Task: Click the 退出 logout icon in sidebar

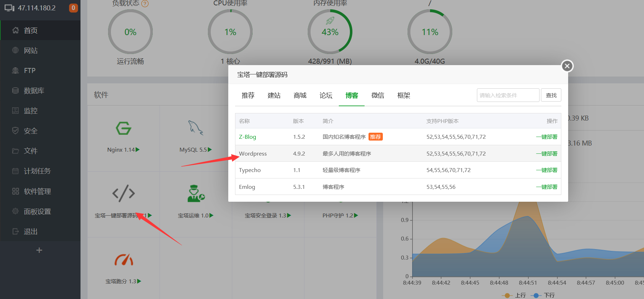Action: (x=15, y=231)
